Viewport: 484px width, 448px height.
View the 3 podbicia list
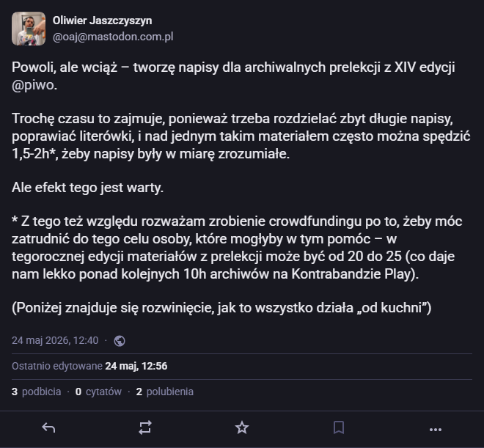tap(37, 392)
